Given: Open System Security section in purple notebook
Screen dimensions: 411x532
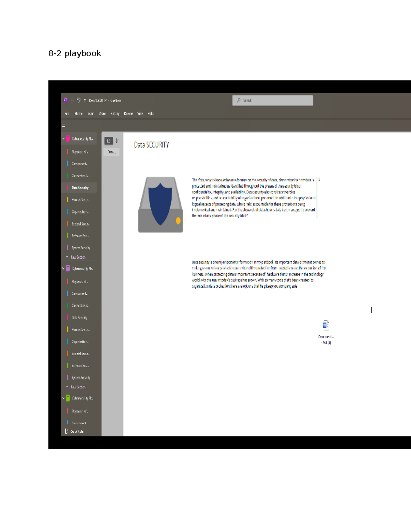Looking at the screenshot, I should 79,378.
